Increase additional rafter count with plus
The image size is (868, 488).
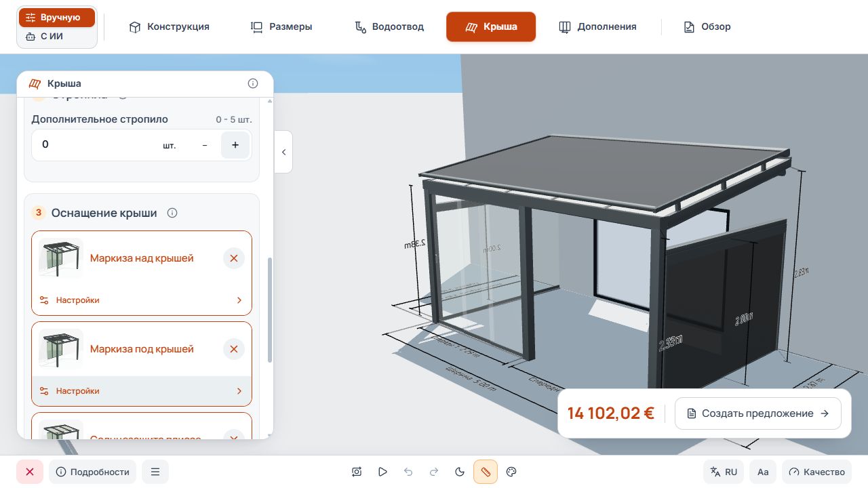point(235,145)
